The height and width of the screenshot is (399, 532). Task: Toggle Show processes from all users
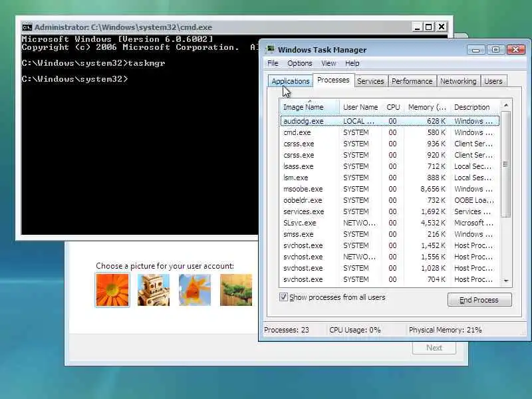coord(283,297)
